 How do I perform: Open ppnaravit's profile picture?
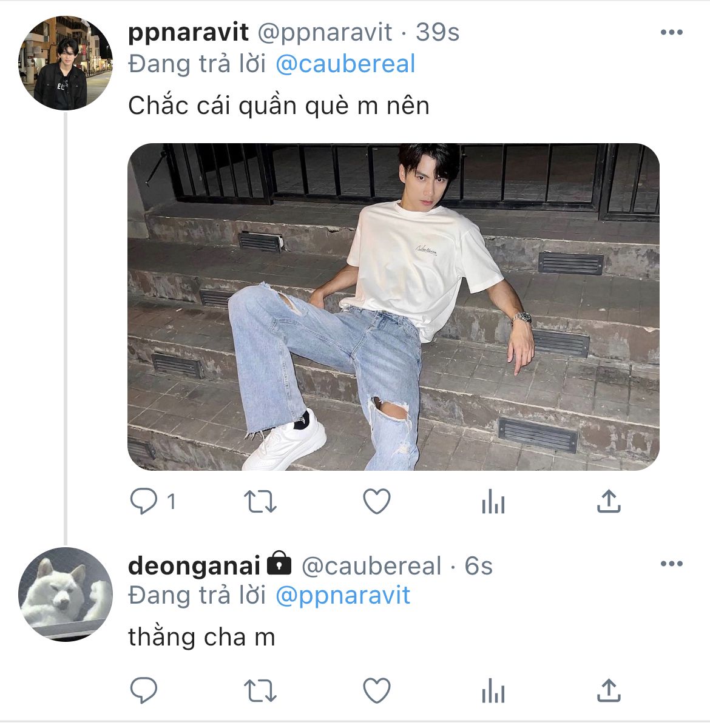coord(66,63)
